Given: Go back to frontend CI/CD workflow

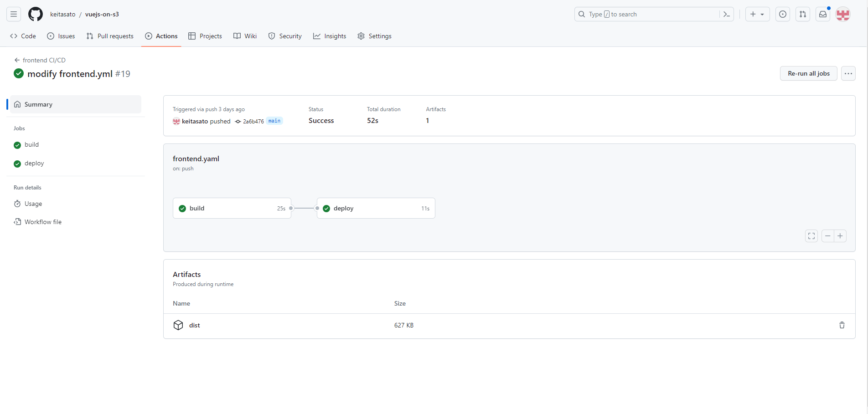Looking at the screenshot, I should tap(40, 60).
